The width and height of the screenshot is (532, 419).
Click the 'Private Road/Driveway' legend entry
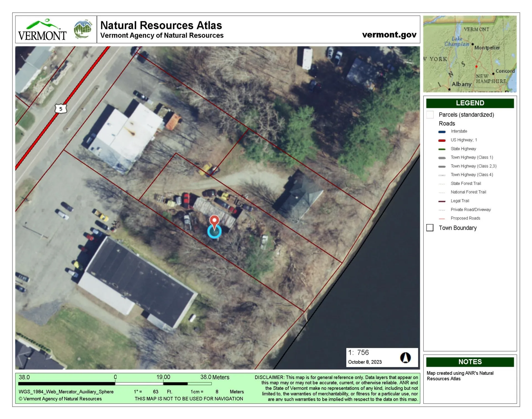point(470,210)
